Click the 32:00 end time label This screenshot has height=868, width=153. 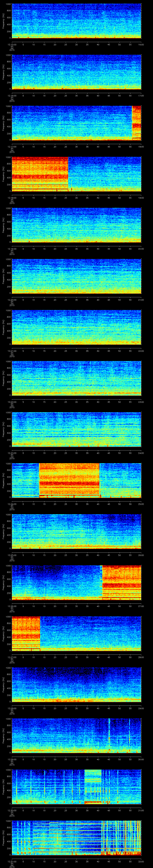pyautogui.click(x=141, y=861)
